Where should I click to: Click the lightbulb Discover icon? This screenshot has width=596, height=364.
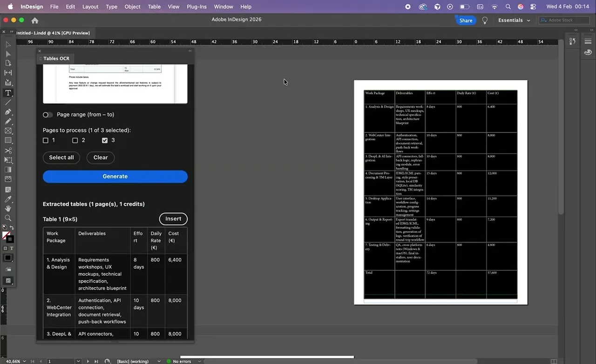485,20
